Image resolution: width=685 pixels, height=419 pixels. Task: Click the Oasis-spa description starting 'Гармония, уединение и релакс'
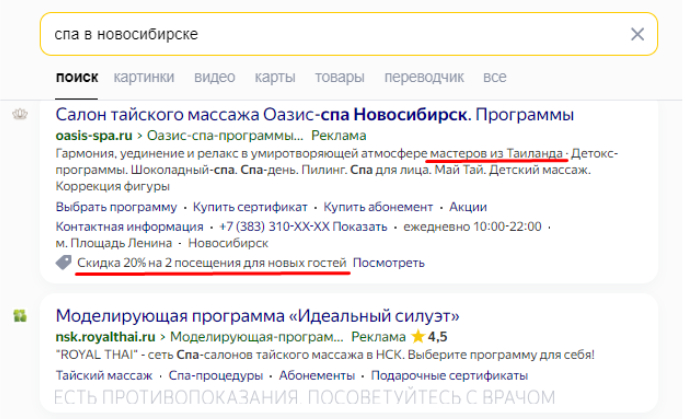tap(337, 170)
